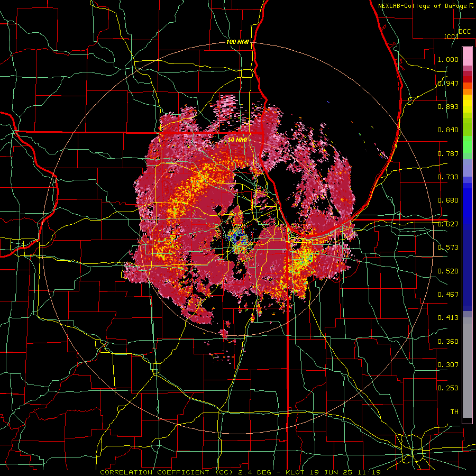This screenshot has width=476, height=476.
Task: Click the 100 NMI range ring label
Action: [237, 42]
